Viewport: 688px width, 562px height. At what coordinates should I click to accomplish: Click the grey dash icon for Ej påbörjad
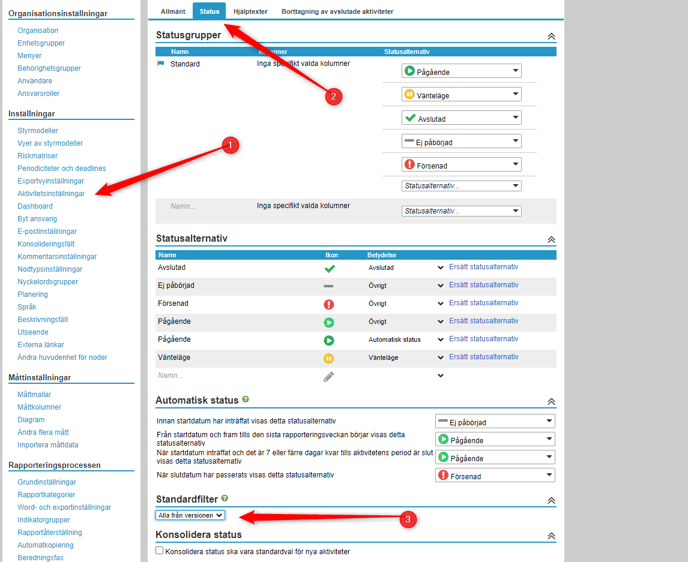coord(329,286)
